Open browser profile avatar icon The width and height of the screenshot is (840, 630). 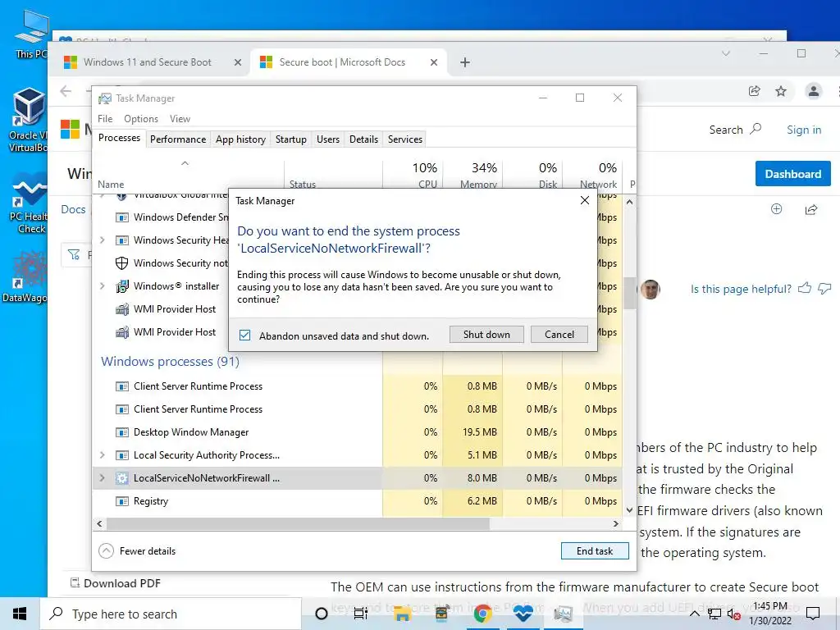pyautogui.click(x=813, y=91)
